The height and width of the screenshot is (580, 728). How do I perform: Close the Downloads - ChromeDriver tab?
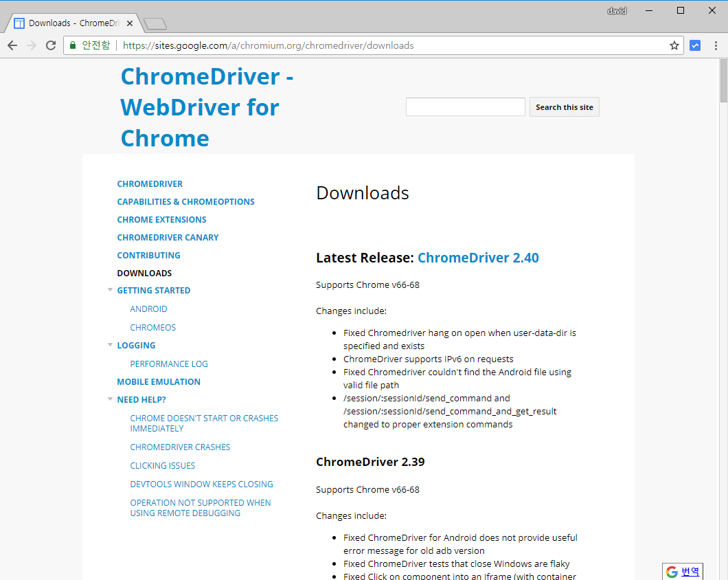coord(130,23)
